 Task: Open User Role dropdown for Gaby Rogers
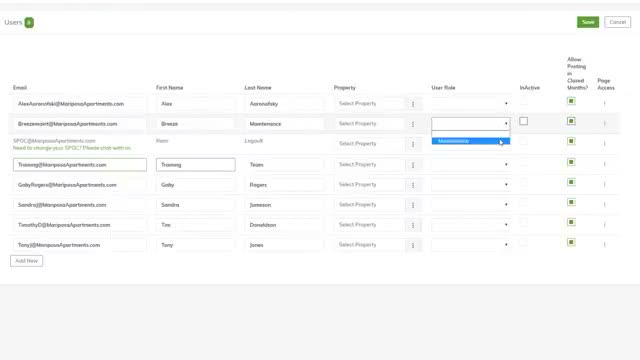click(471, 184)
